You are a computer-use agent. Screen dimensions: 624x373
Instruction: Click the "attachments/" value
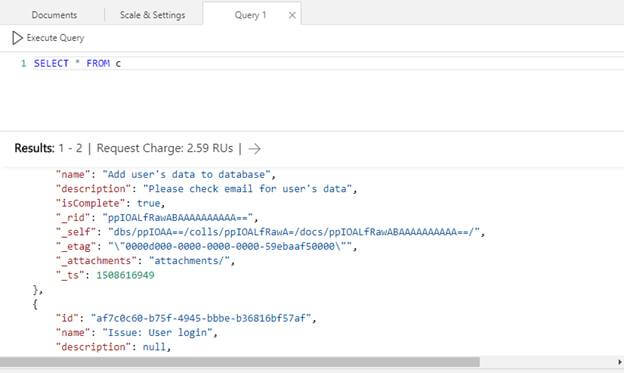tap(189, 261)
